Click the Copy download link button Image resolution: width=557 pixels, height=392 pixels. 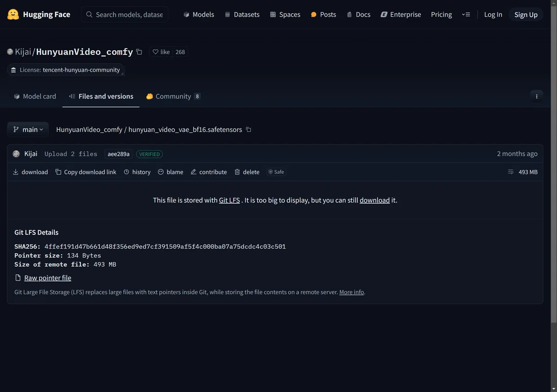pyautogui.click(x=86, y=172)
